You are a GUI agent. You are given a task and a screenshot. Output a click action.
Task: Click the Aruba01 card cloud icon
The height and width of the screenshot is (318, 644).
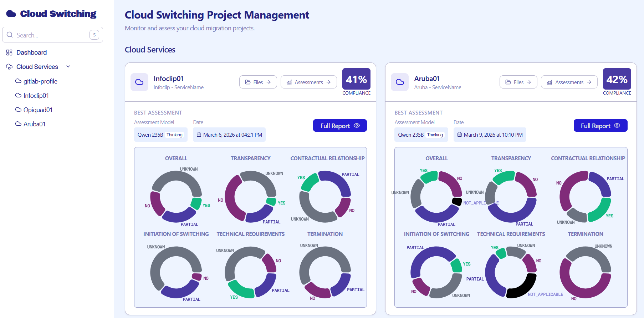click(400, 82)
